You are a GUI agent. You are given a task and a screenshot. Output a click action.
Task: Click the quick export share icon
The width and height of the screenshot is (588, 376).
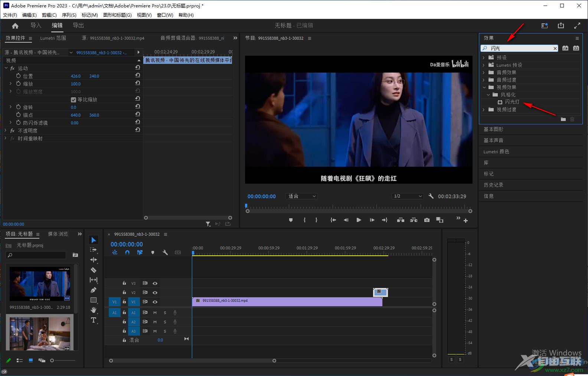tap(561, 26)
